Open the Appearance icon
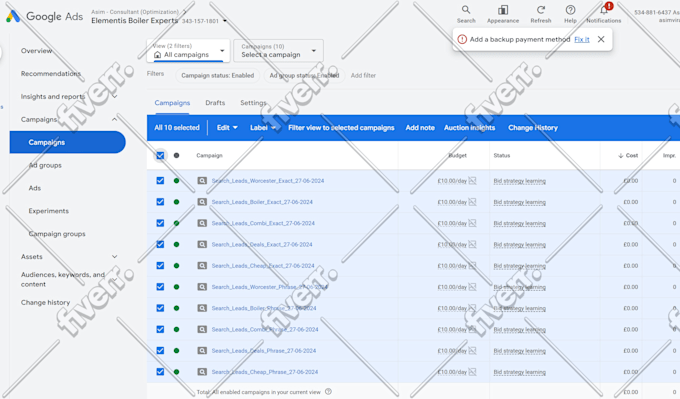The height and width of the screenshot is (399, 680). click(x=503, y=10)
